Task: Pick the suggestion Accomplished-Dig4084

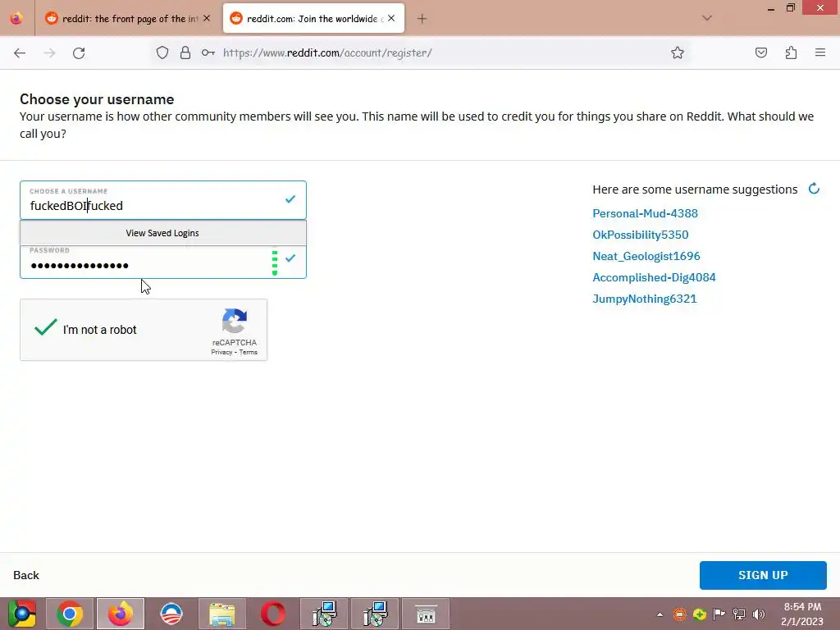Action: point(654,277)
